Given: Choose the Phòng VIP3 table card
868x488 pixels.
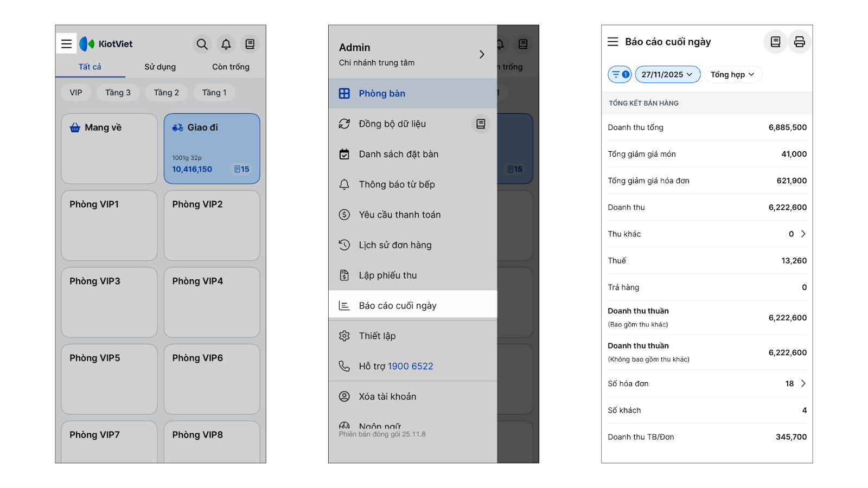Looking at the screenshot, I should (109, 303).
